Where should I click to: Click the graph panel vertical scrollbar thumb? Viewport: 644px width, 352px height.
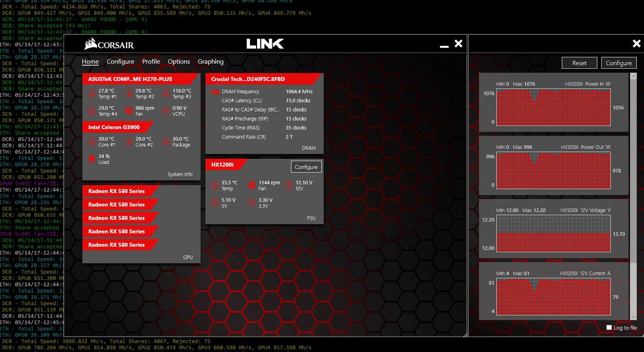coord(633,172)
